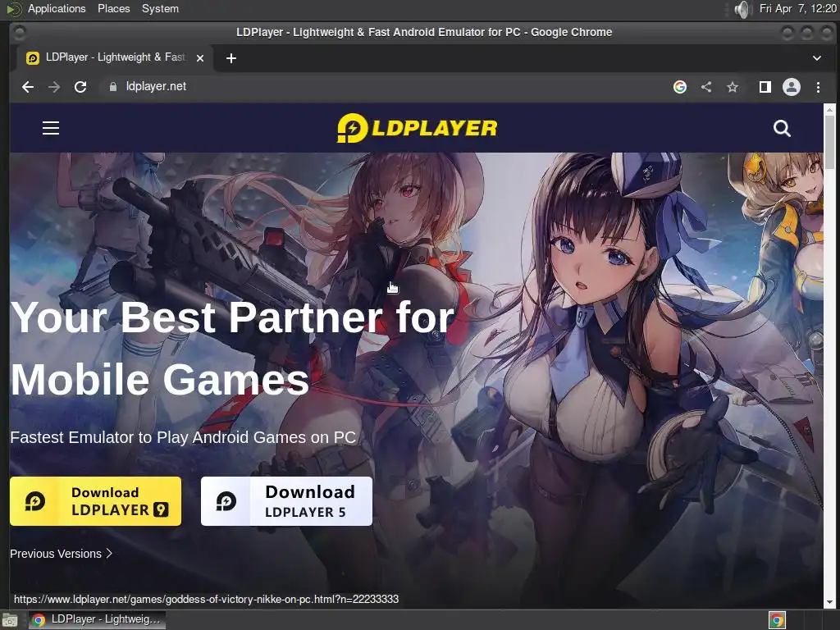Bookmark this tab with the star icon
Image resolution: width=840 pixels, height=630 pixels.
733,87
